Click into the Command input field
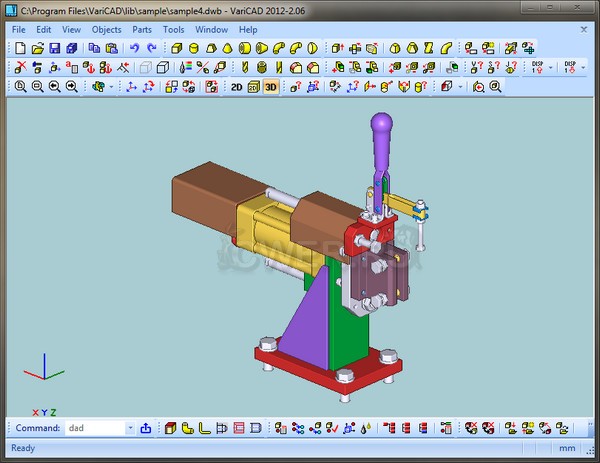Screen dimensions: 600x463 95,428
